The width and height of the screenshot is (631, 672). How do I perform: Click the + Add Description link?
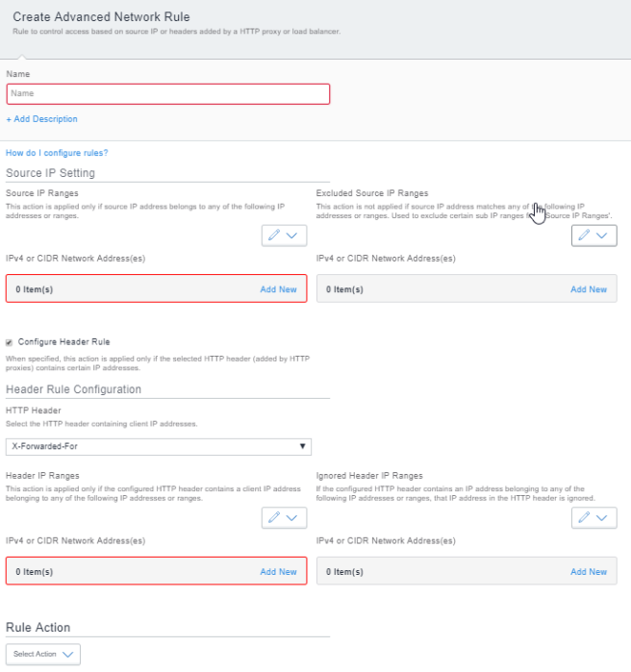coord(41,119)
